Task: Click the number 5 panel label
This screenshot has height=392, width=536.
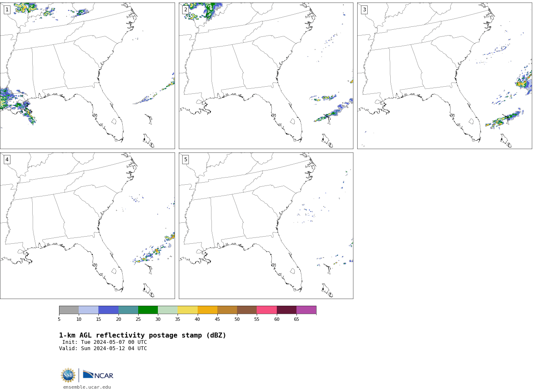Action: [x=186, y=160]
